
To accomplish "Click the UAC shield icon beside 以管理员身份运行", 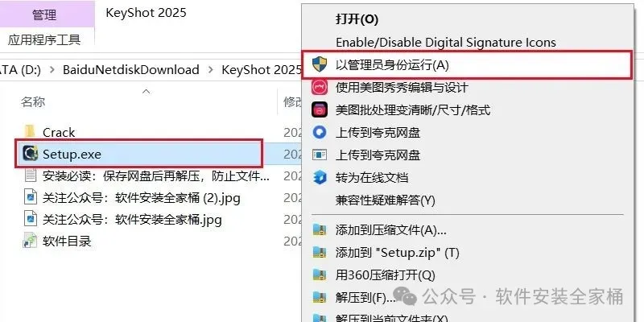I will [319, 64].
